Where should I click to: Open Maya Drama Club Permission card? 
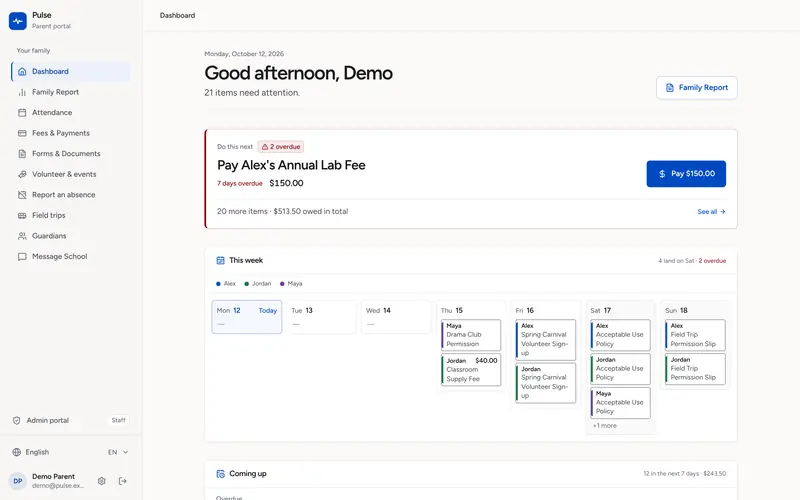[471, 335]
